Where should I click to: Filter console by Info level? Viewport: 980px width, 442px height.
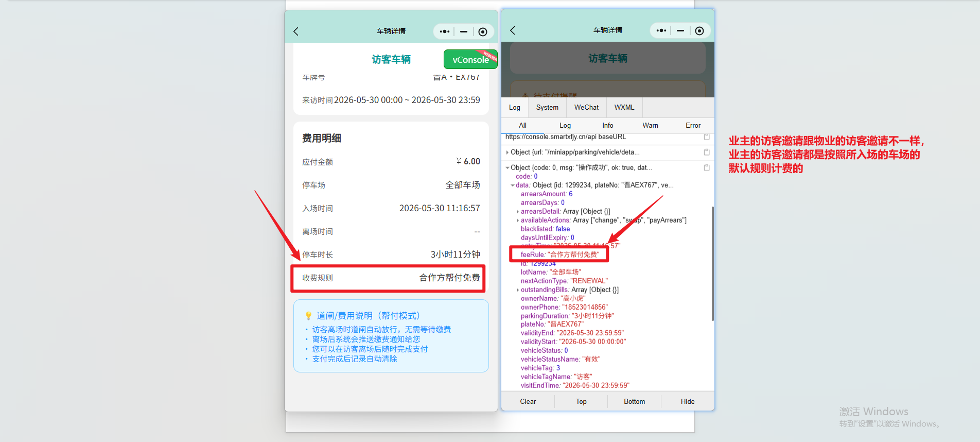coord(608,125)
